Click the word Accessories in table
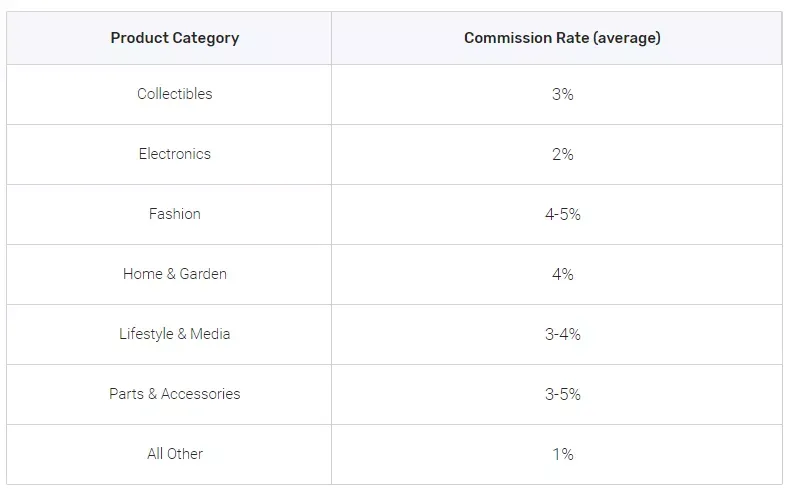This screenshot has height=502, width=791. 201,394
